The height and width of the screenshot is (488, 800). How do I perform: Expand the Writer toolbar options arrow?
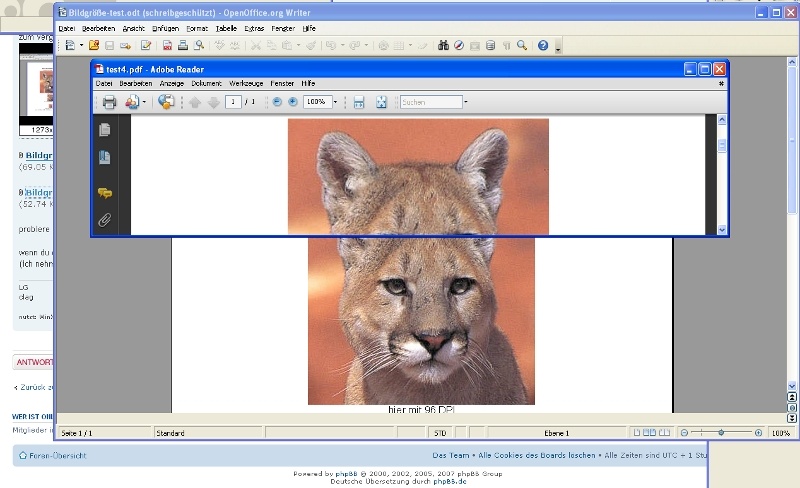[x=558, y=48]
